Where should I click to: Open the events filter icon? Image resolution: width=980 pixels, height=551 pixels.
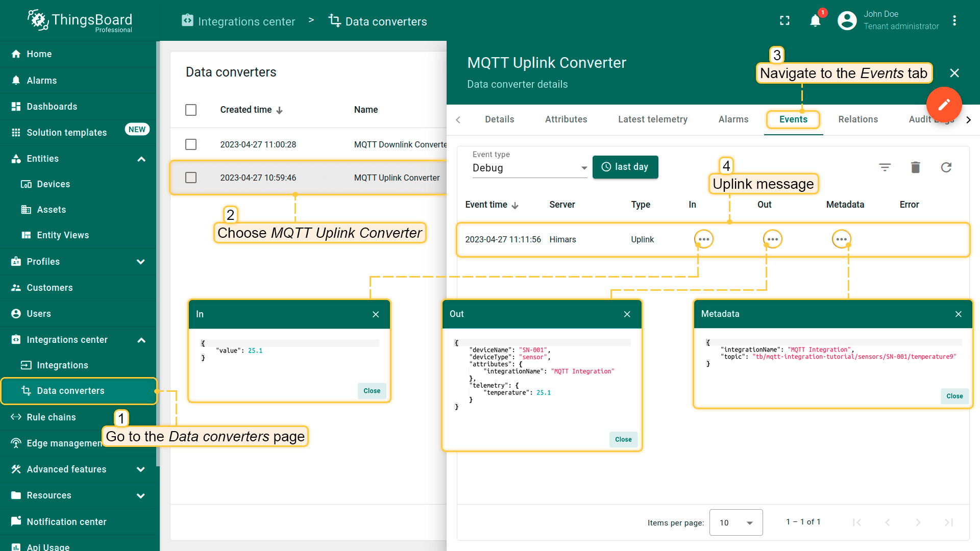click(x=885, y=167)
